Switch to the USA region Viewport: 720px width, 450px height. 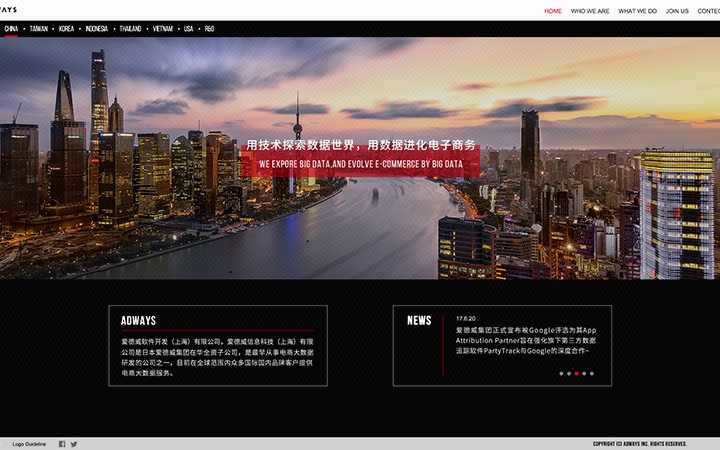(188, 28)
